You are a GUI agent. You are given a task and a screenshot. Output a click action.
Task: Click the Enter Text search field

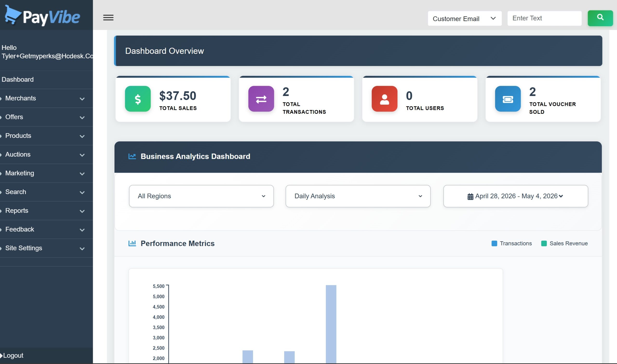click(544, 18)
